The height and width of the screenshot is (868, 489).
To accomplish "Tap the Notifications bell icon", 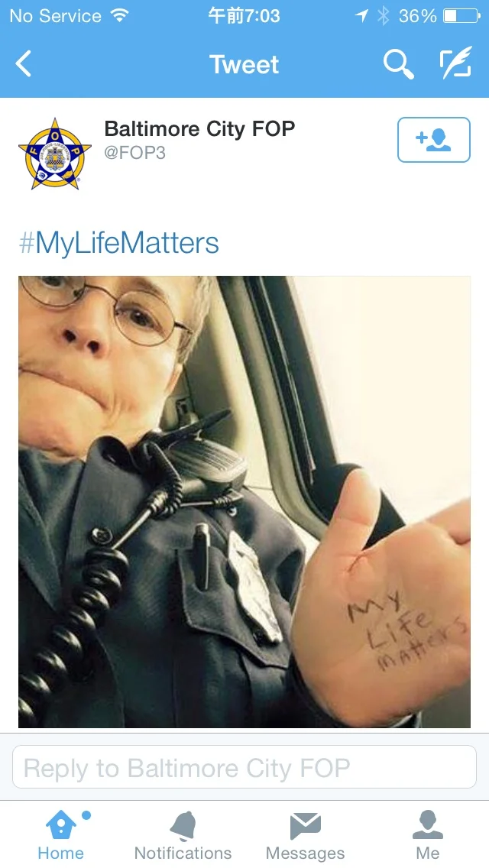I will [183, 825].
